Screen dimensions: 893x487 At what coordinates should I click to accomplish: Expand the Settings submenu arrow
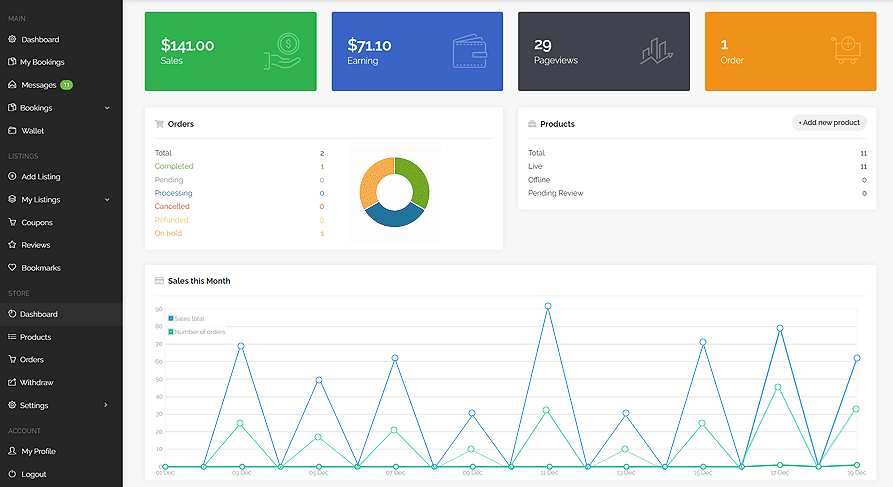coord(107,405)
